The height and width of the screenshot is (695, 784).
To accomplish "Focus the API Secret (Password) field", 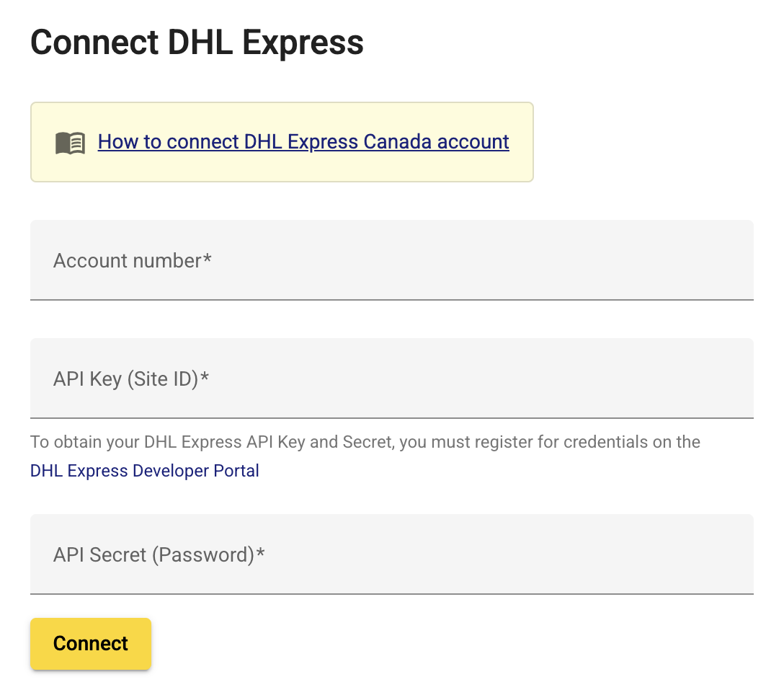I will pyautogui.click(x=391, y=554).
